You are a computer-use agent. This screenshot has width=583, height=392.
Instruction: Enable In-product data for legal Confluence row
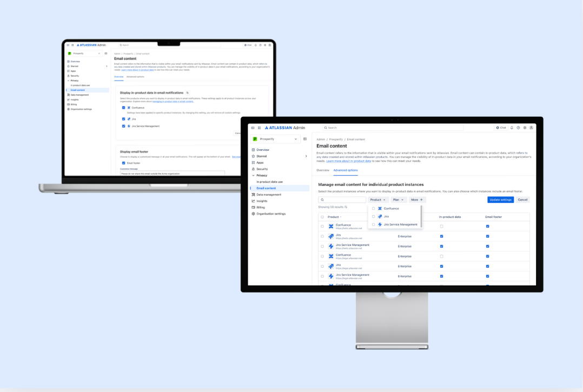[441, 256]
